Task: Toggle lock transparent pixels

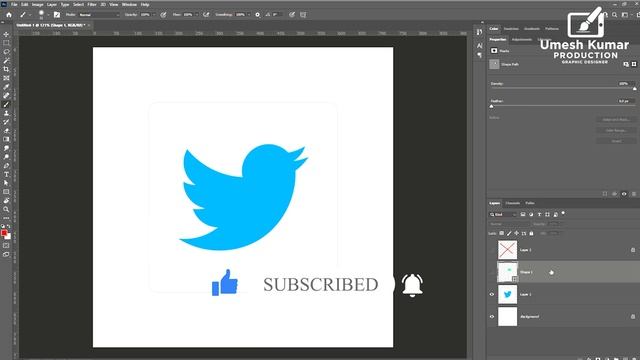Action: (x=502, y=233)
